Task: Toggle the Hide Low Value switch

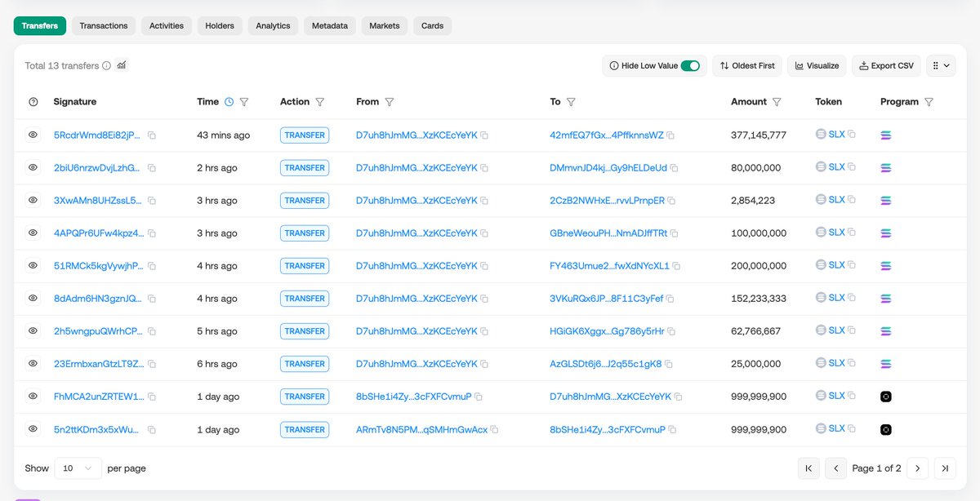Action: click(690, 65)
